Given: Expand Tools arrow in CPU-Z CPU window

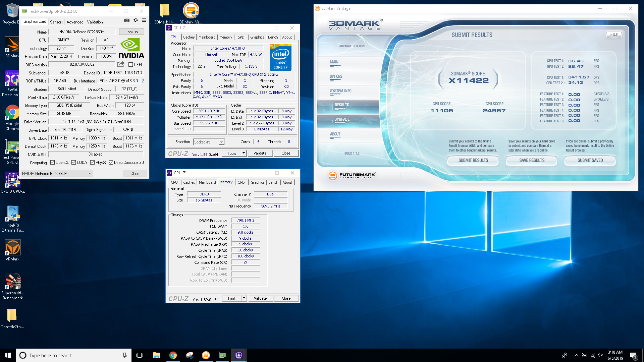Looking at the screenshot, I should point(244,153).
